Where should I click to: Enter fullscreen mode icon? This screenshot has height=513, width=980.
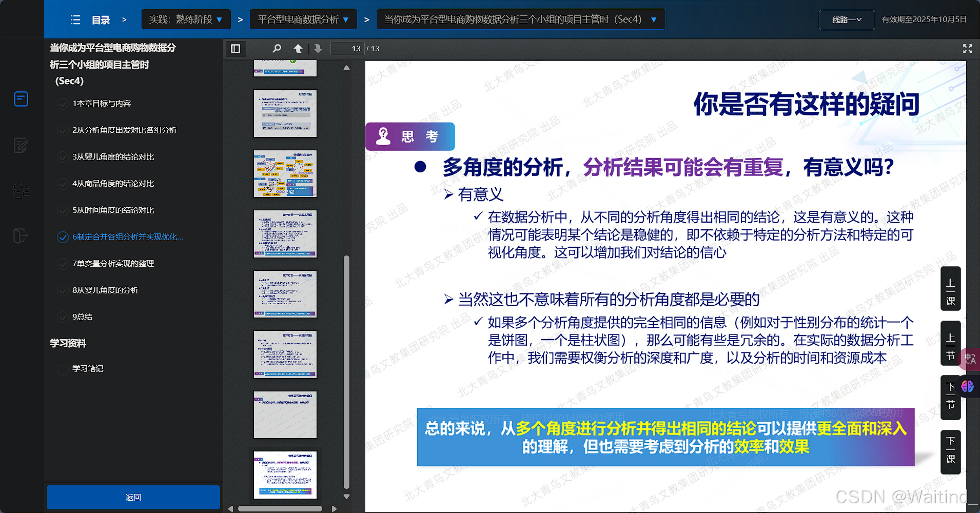point(968,49)
